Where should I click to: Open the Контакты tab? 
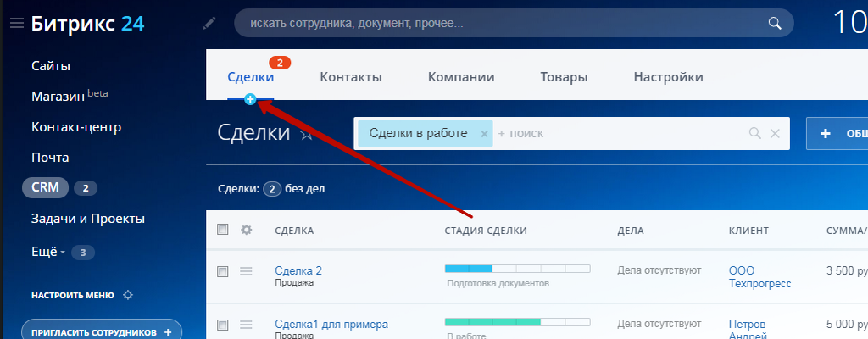[x=351, y=77]
